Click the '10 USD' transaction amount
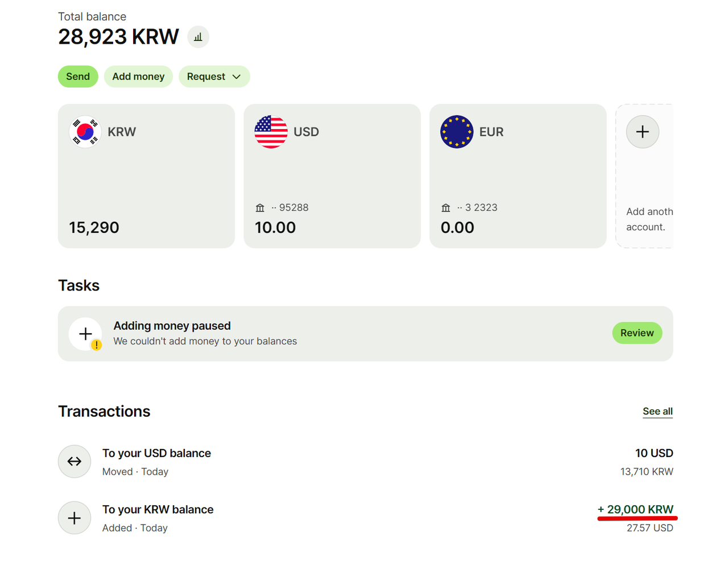 tap(654, 453)
